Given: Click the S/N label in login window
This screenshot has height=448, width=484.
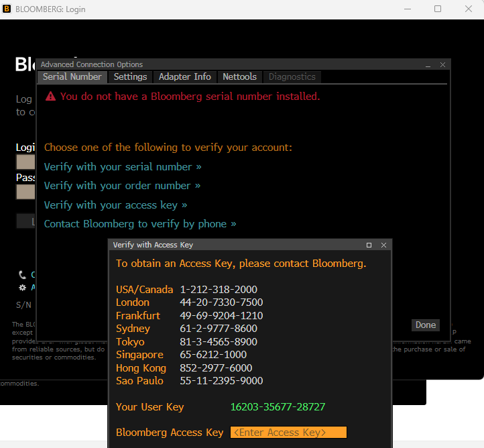Looking at the screenshot, I should click(23, 305).
